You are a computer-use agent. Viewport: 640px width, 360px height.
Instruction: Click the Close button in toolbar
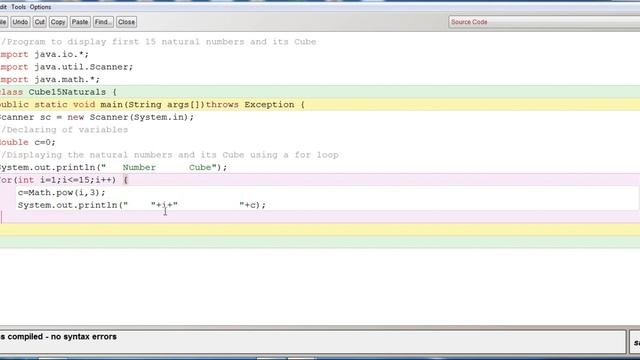tap(126, 22)
